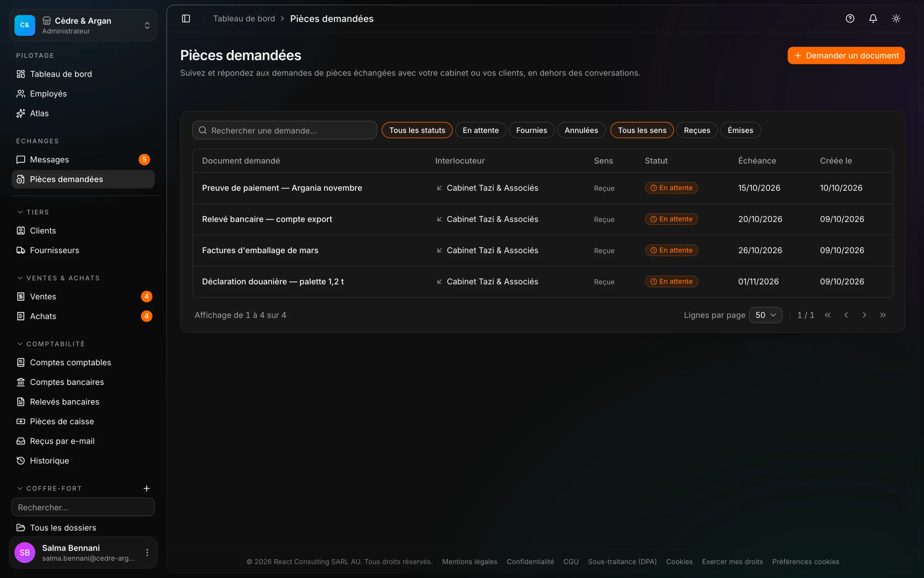Filter requests by En attente
Image resolution: width=924 pixels, height=578 pixels.
coord(480,130)
